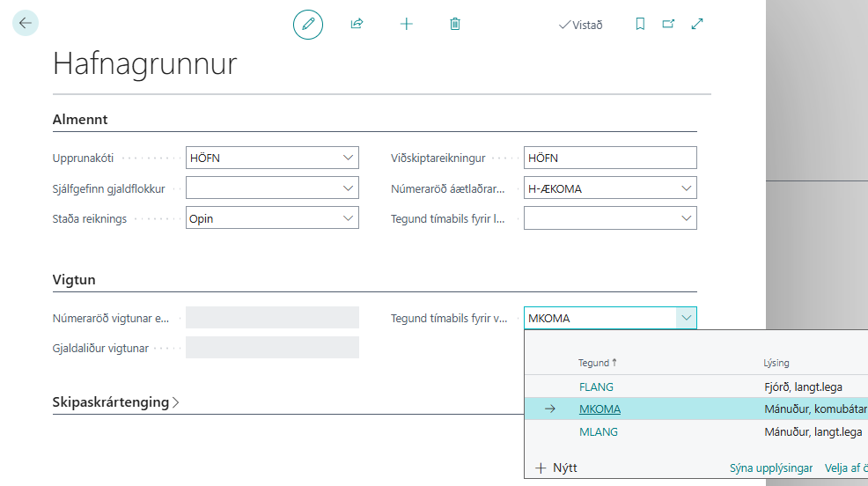Screen dimensions: 868x486
Task: Select the MLANG row in the list
Action: [598, 432]
